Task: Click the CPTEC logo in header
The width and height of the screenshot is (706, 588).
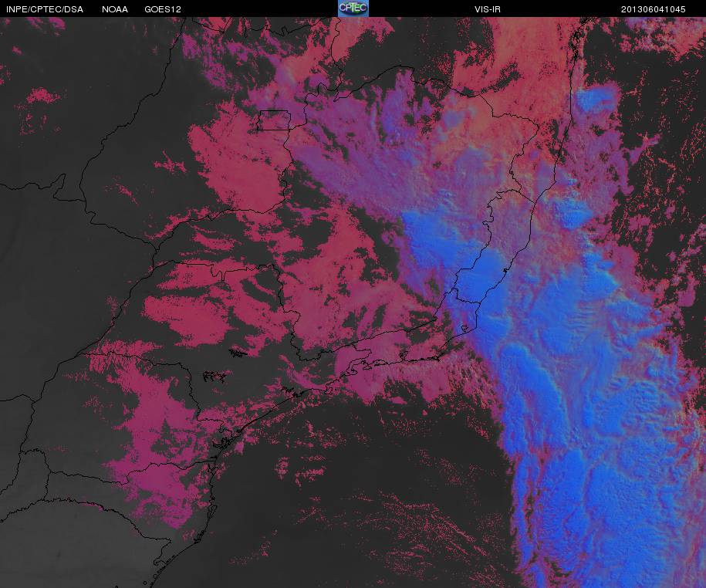Action: pos(353,8)
